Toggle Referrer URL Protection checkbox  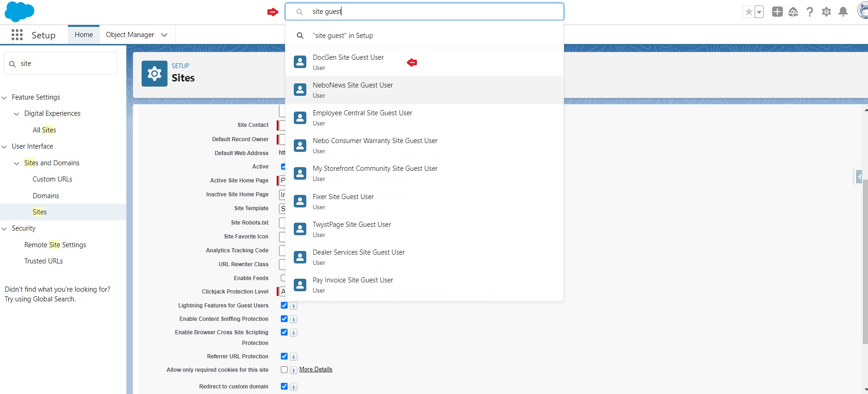click(284, 356)
